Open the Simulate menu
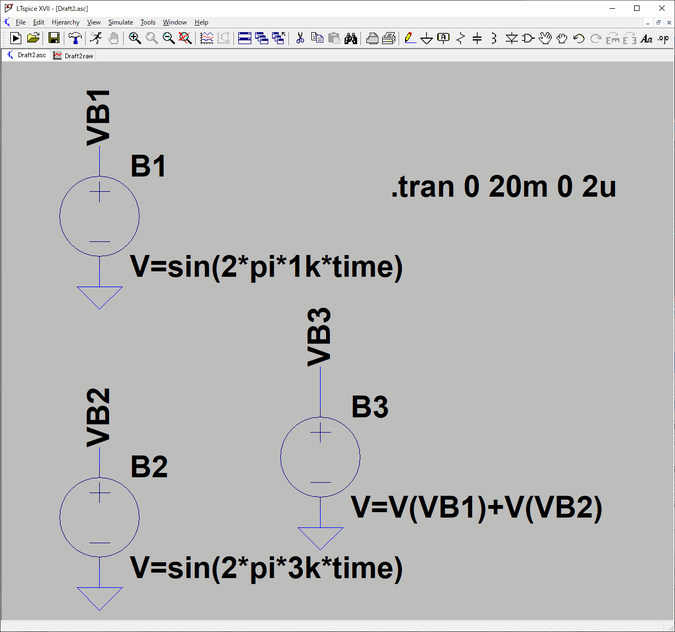The image size is (675, 632). 120,22
